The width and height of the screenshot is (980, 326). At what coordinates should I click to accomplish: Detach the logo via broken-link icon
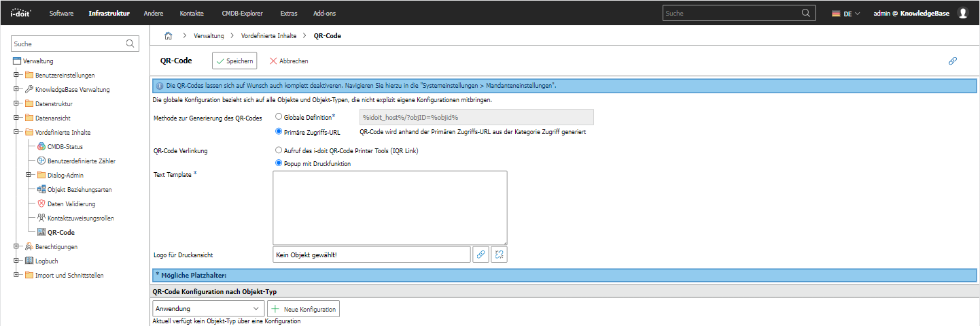pyautogui.click(x=500, y=255)
